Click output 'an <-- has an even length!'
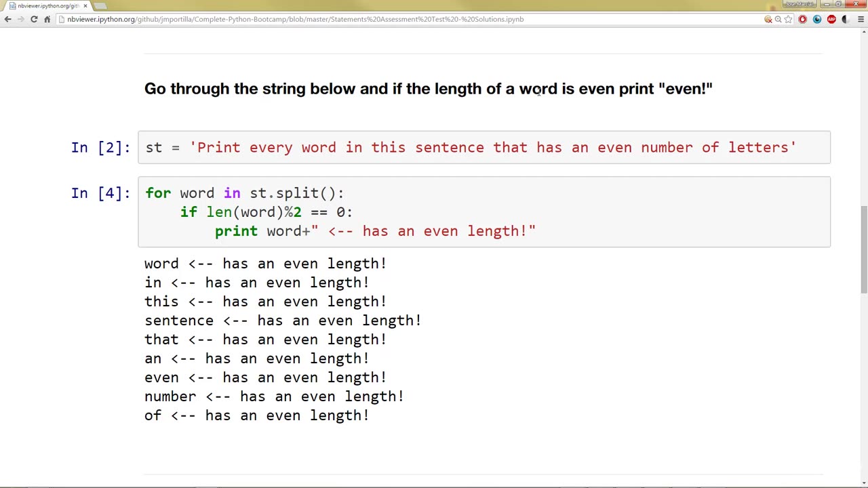The height and width of the screenshot is (488, 868). click(256, 359)
